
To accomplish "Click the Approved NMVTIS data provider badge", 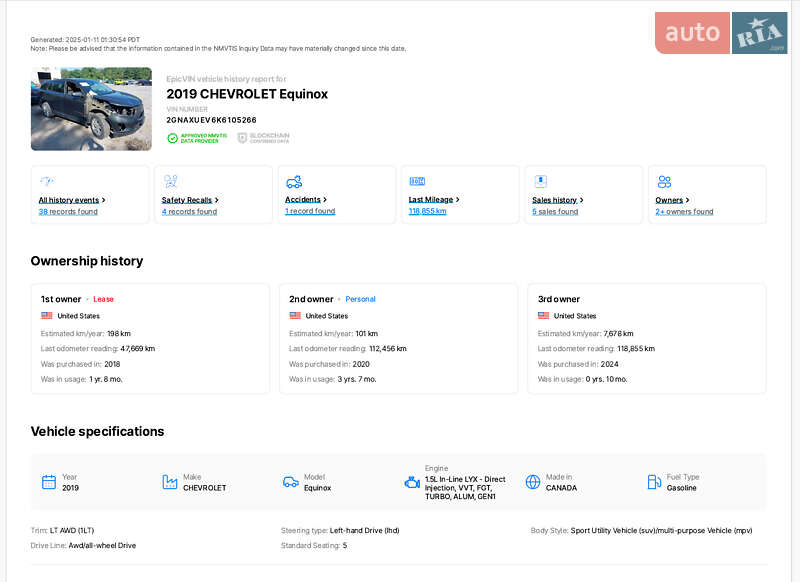I will point(197,138).
